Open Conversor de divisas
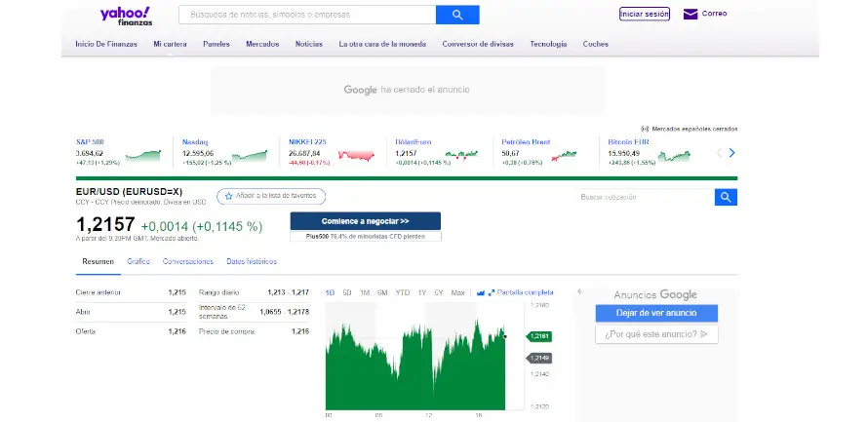 coord(478,44)
